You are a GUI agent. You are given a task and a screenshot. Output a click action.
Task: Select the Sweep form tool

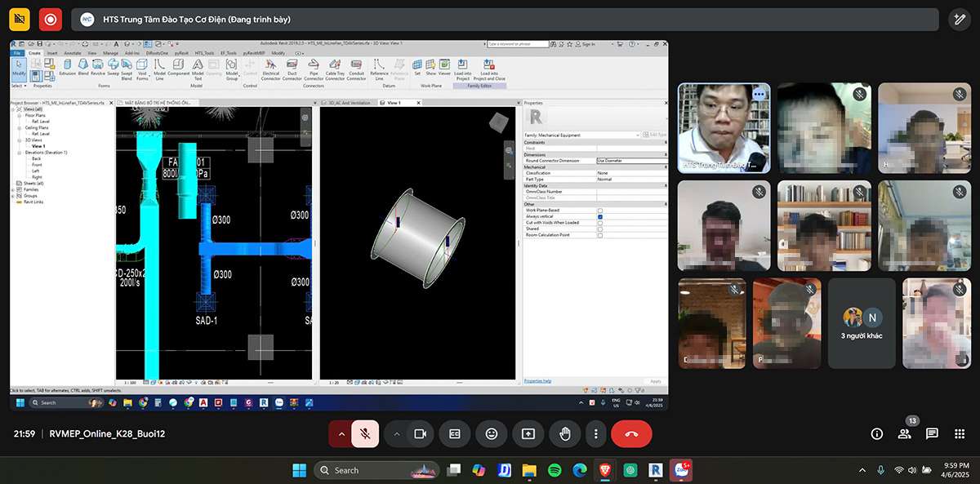coord(112,69)
